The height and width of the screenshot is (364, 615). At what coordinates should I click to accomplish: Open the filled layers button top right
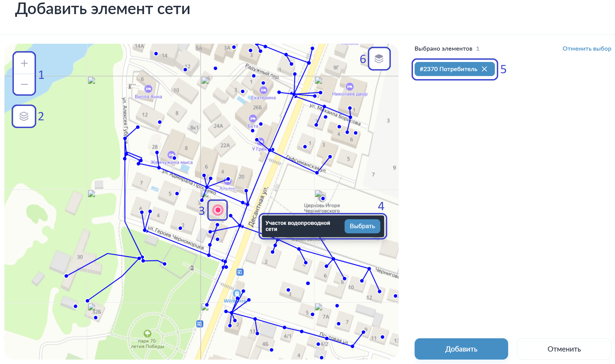pos(379,59)
